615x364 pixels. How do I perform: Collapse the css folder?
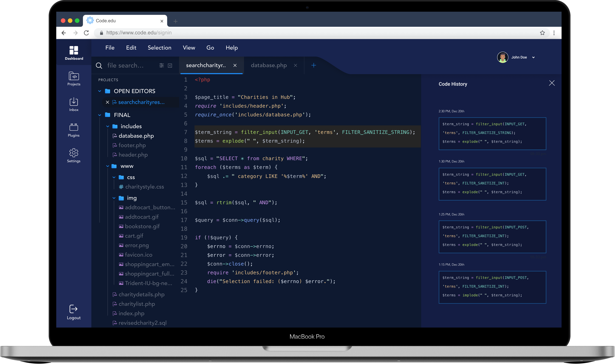click(114, 177)
